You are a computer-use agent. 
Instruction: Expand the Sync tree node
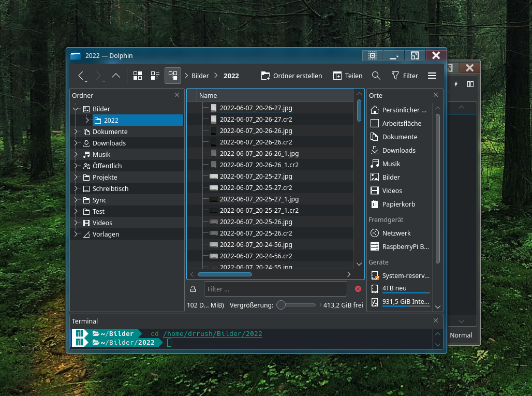point(76,200)
